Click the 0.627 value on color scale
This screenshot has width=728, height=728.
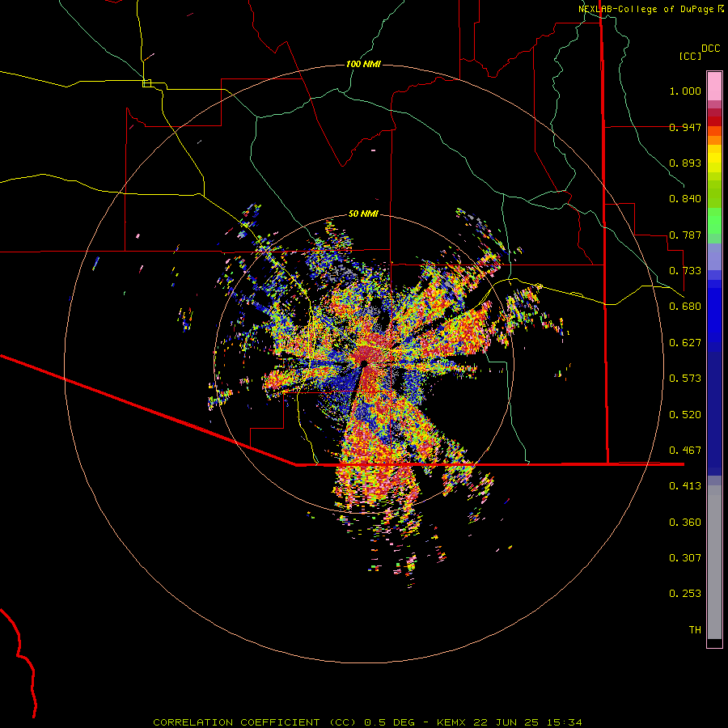tap(685, 343)
